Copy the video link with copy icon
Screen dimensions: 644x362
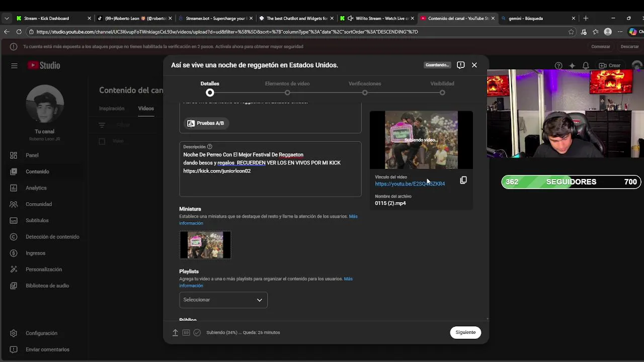point(463,180)
